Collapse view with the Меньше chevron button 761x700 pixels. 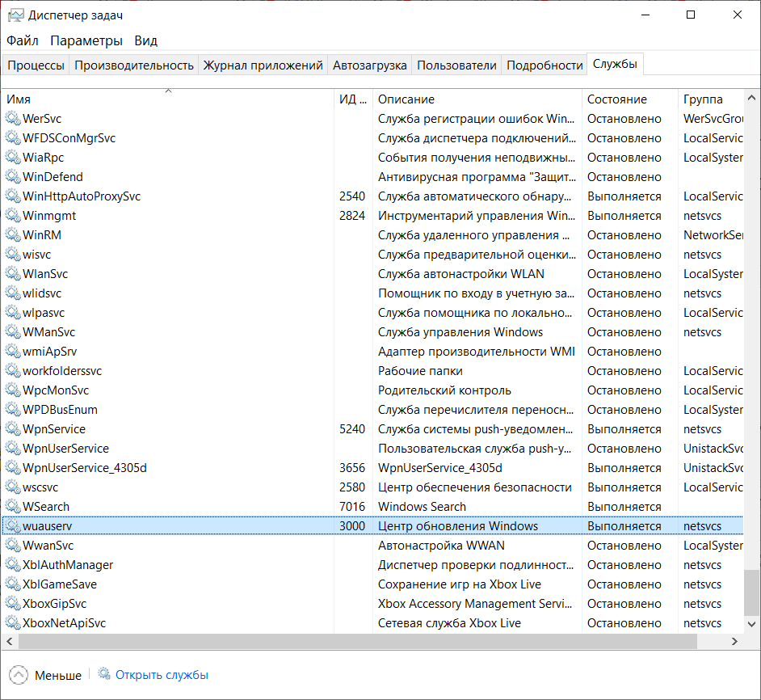point(19,675)
